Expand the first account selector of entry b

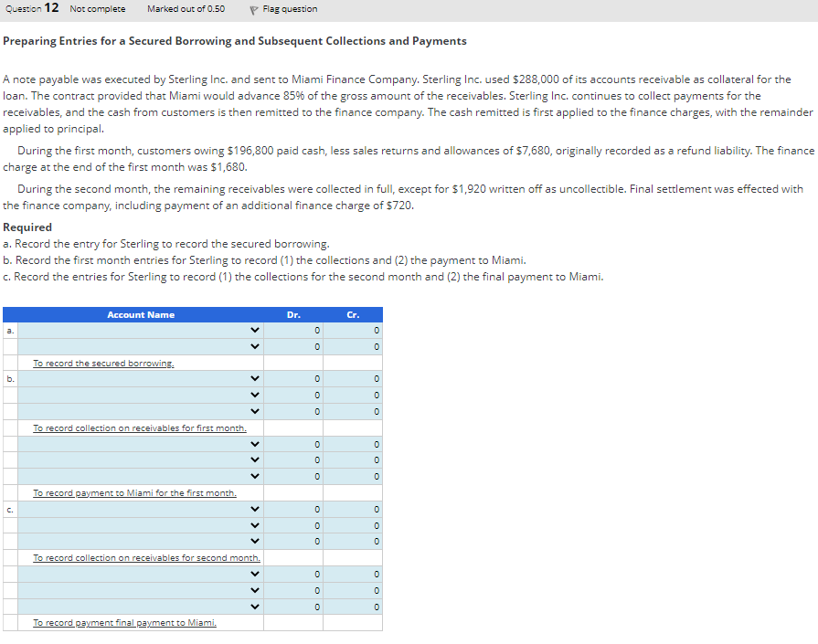(x=255, y=378)
